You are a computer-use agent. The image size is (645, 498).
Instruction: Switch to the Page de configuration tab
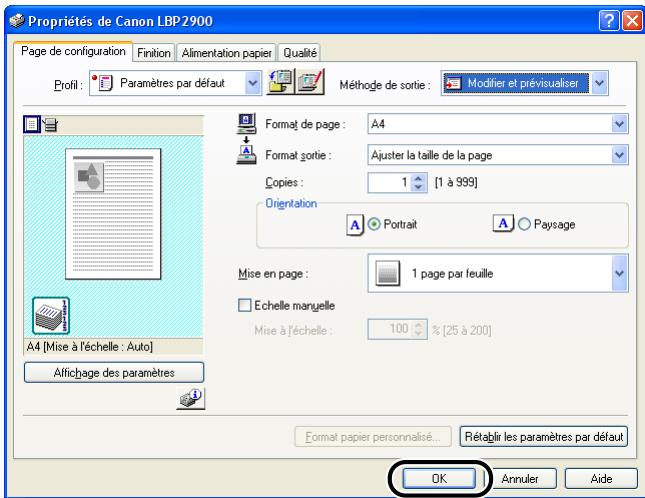(x=73, y=51)
